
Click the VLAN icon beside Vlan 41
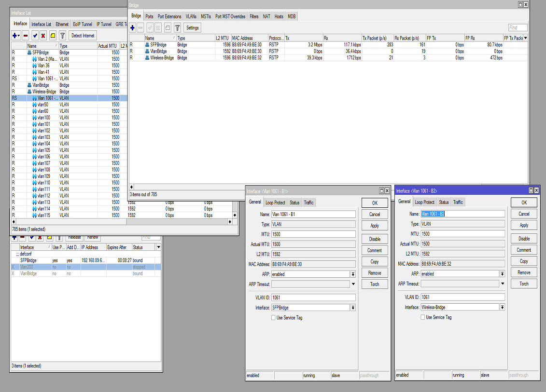(x=34, y=72)
